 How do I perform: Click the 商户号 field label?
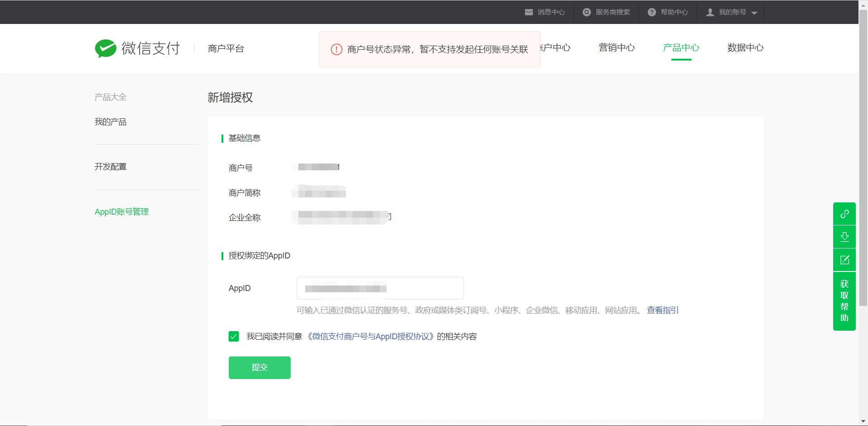241,168
